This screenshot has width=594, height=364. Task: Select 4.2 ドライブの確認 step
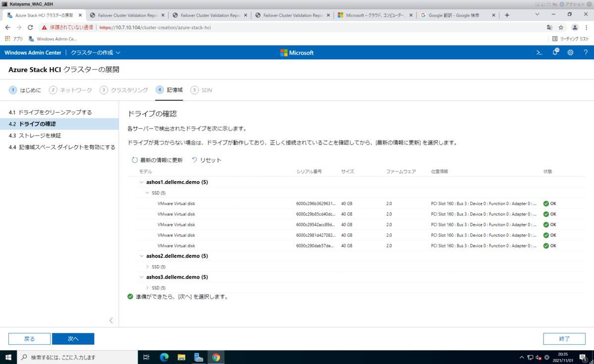[x=59, y=124]
